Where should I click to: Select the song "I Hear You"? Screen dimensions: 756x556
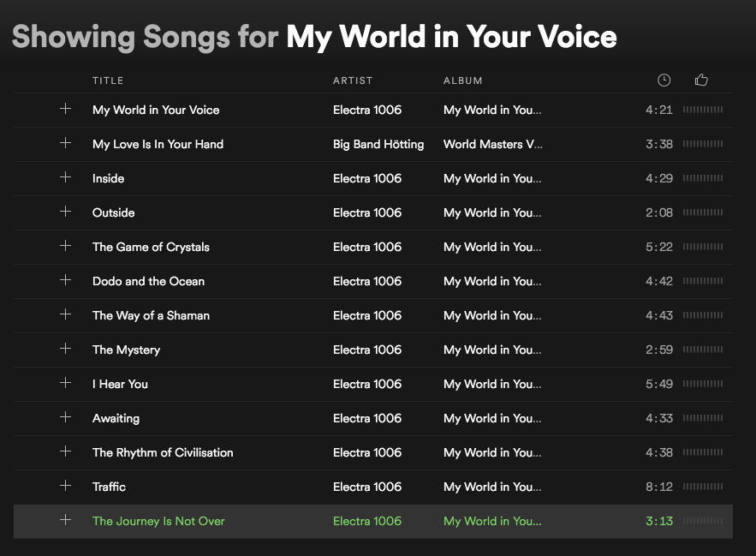click(120, 384)
